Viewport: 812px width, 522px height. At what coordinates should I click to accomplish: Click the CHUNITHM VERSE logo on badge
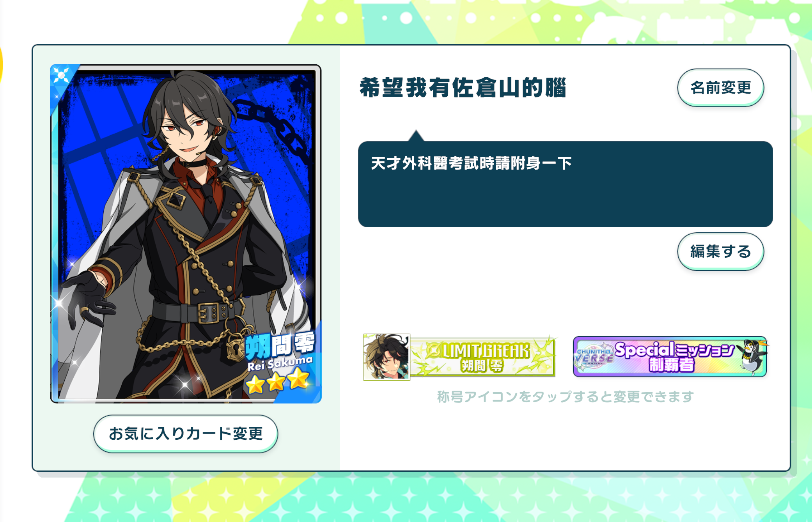[x=593, y=356]
